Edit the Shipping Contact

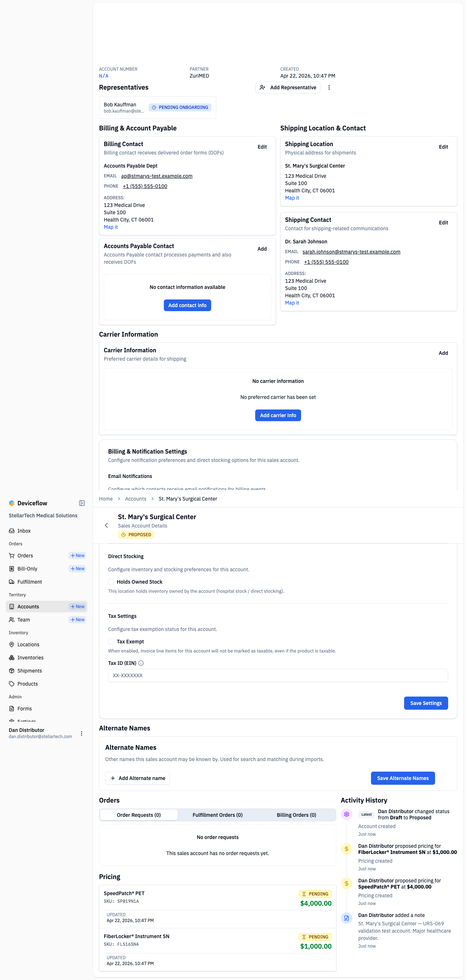click(x=443, y=223)
